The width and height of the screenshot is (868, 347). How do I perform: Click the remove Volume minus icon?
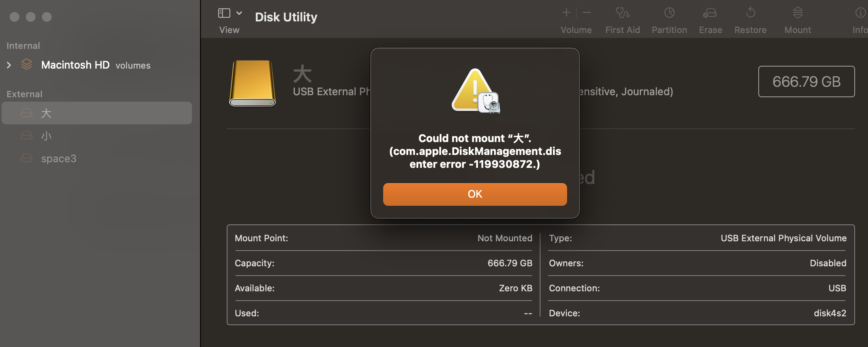click(x=586, y=13)
